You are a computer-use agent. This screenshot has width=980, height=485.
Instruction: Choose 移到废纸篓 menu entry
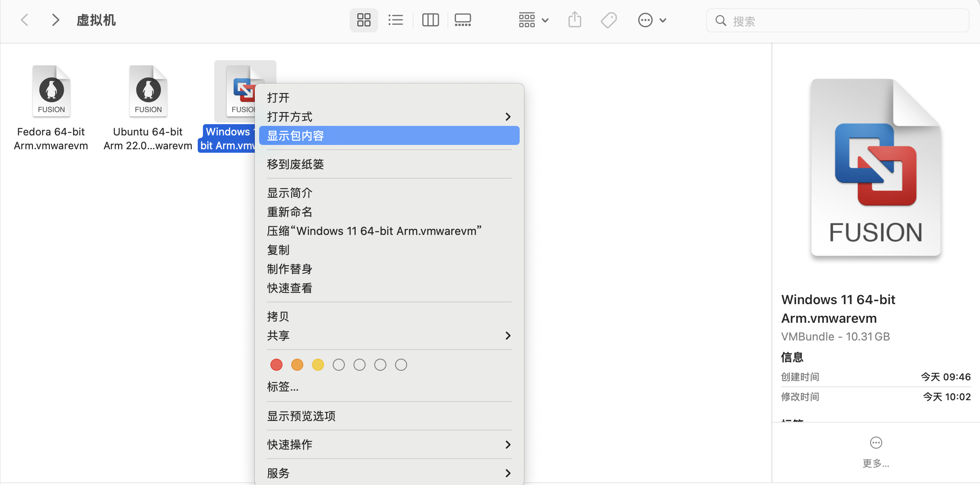(x=296, y=164)
